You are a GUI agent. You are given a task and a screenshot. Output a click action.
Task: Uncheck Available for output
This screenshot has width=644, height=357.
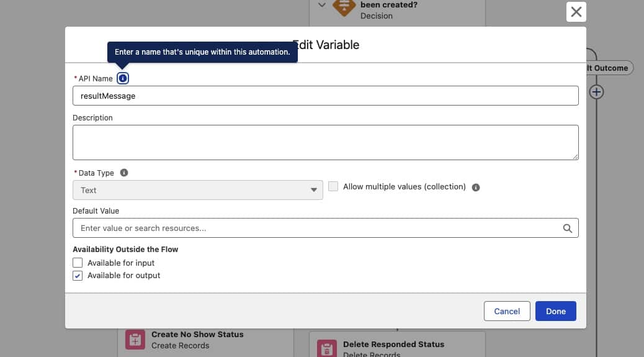(78, 276)
